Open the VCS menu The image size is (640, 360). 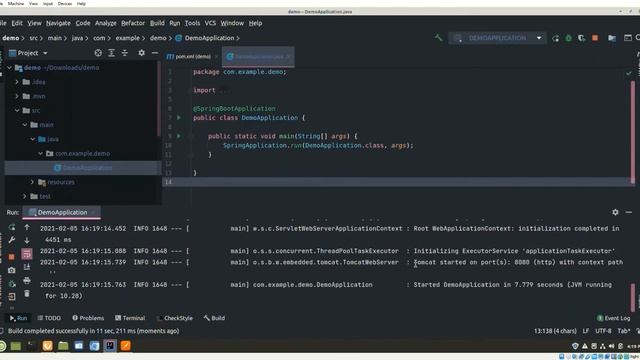210,23
